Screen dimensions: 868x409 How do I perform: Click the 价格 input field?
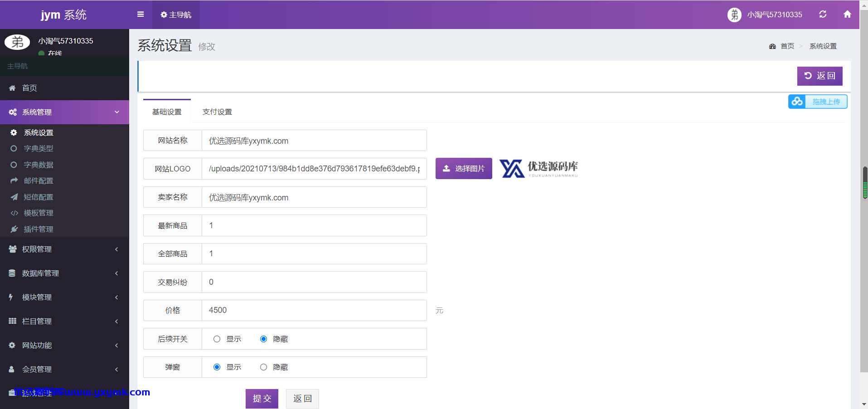point(314,310)
